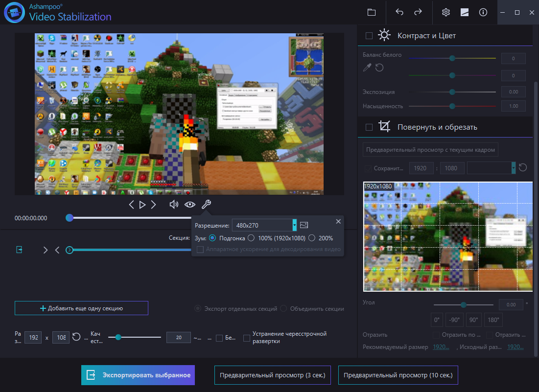This screenshot has width=539, height=392.
Task: Click the crop preview thumbnail
Action: point(448,237)
